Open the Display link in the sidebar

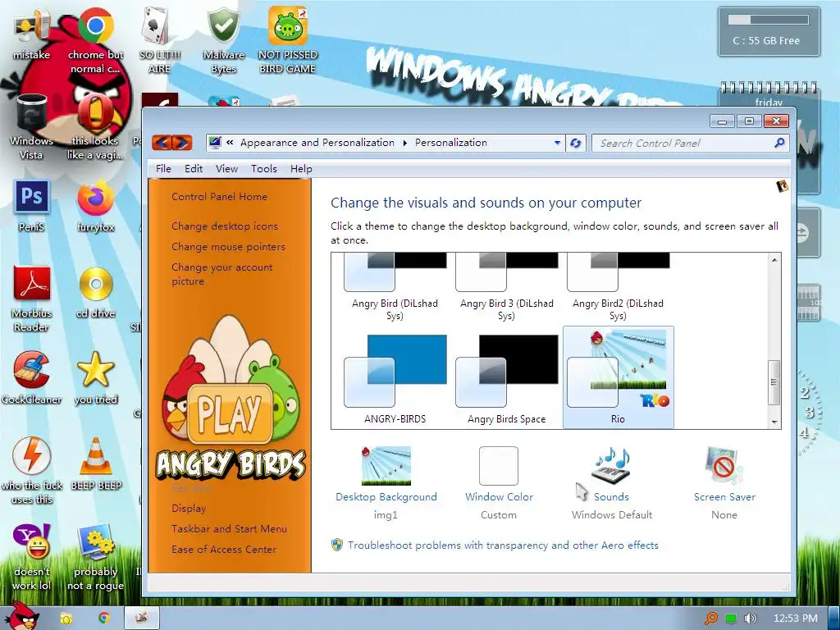click(x=189, y=509)
